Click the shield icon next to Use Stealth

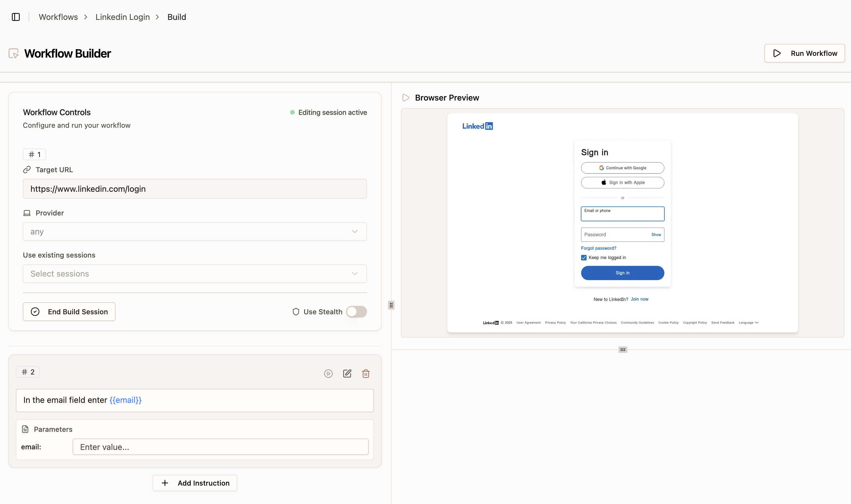pos(296,311)
